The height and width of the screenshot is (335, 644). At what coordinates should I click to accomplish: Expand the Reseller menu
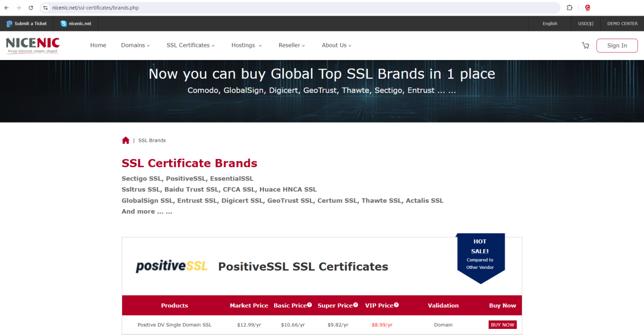[x=291, y=45]
